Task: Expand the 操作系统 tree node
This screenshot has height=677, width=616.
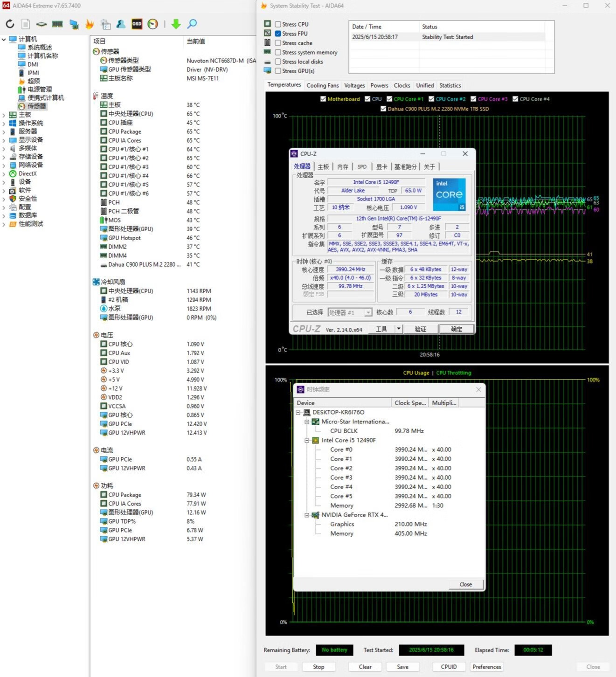Action: coord(4,123)
